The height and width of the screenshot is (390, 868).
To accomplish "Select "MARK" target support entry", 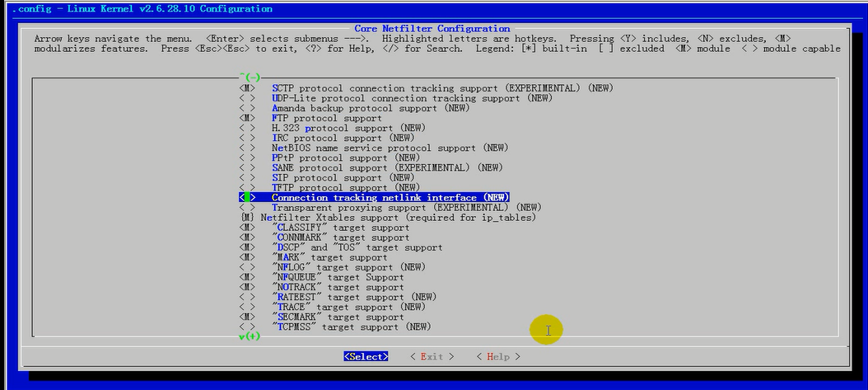I will click(329, 257).
